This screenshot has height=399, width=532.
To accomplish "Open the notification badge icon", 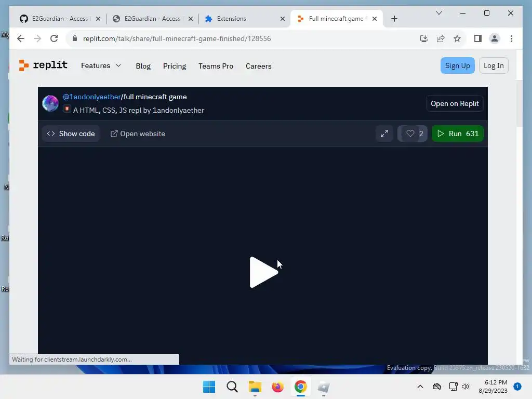I will pos(517,387).
